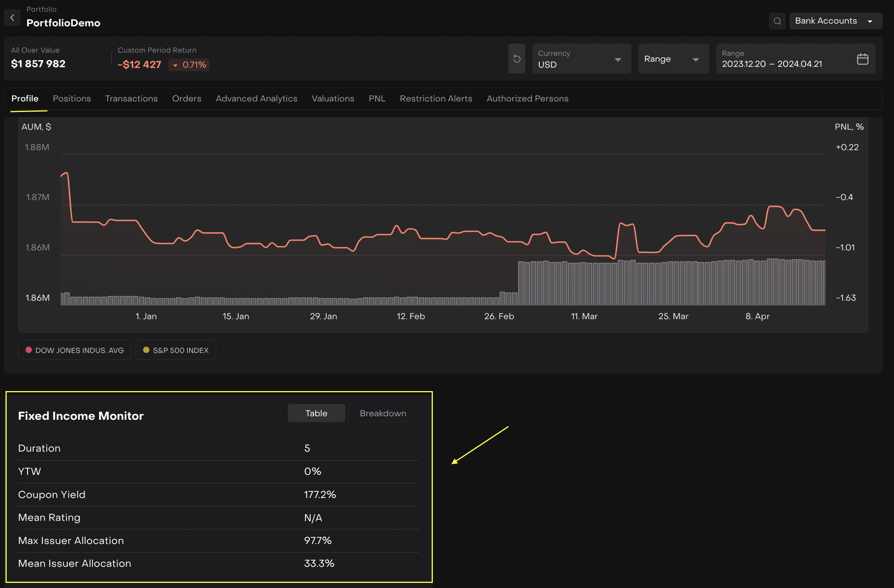Open the calendar date picker icon
This screenshot has height=588, width=894.
pos(862,59)
